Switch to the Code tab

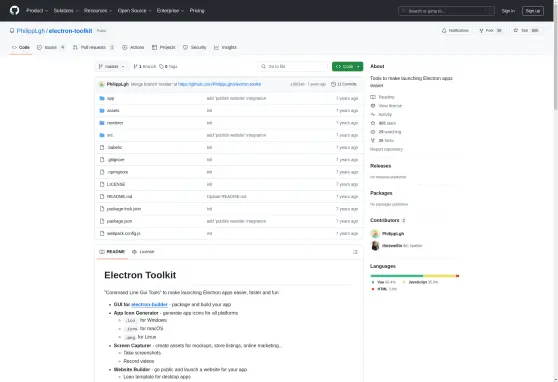(x=21, y=47)
